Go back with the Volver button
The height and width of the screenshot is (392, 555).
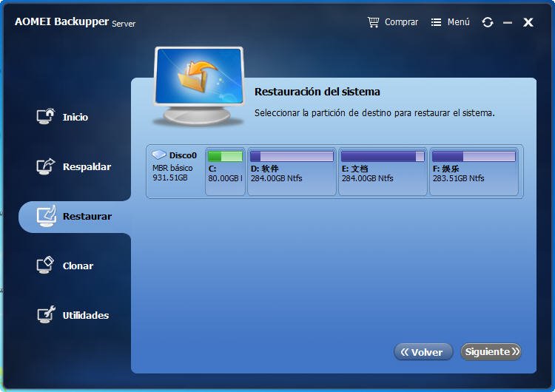[x=423, y=352]
